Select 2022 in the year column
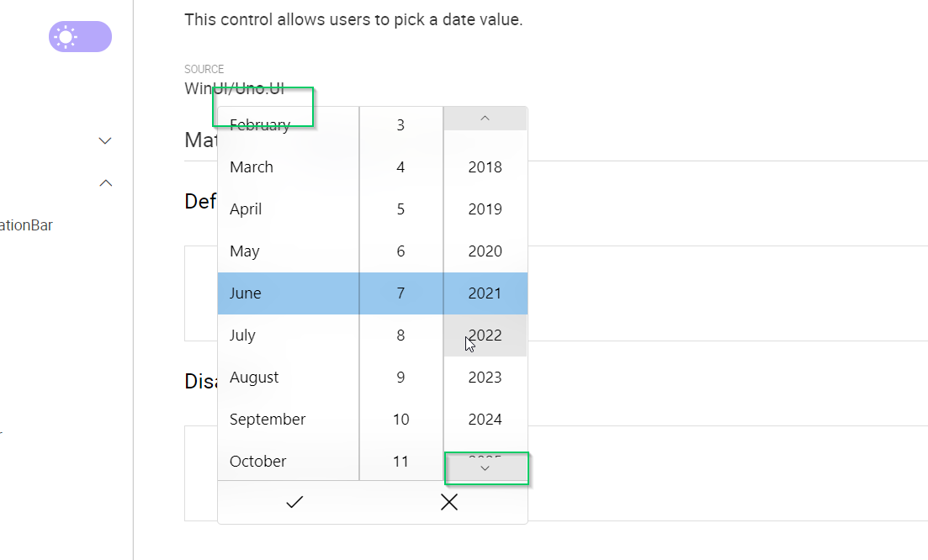Viewport: 928px width, 560px height. pyautogui.click(x=485, y=335)
